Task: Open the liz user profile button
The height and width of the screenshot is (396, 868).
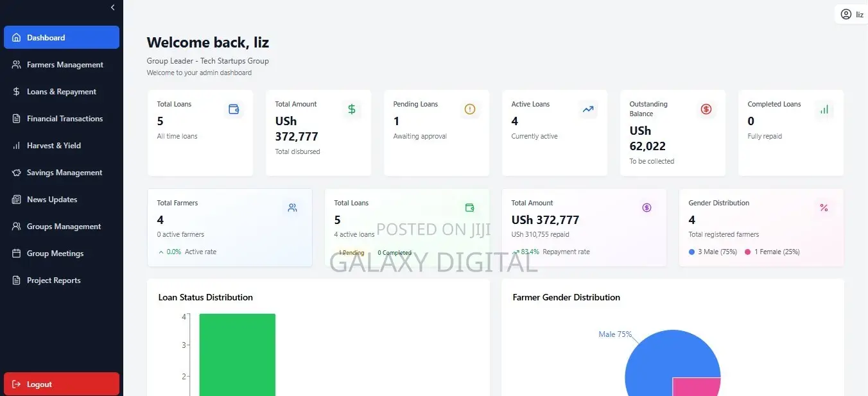Action: (x=852, y=14)
